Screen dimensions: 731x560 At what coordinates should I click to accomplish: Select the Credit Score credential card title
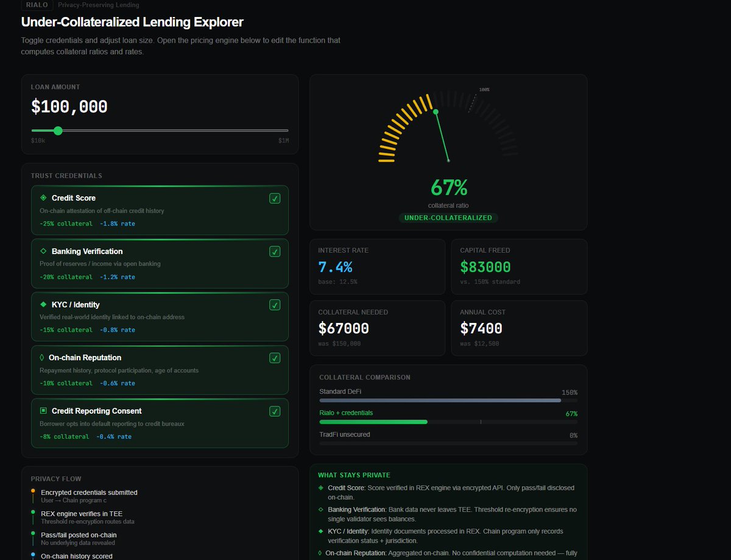(x=74, y=198)
